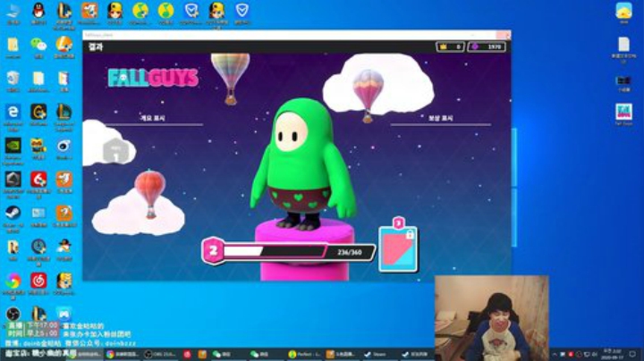The width and height of the screenshot is (644, 361).
Task: Click the 236/360 experience progress bar
Action: (x=299, y=252)
